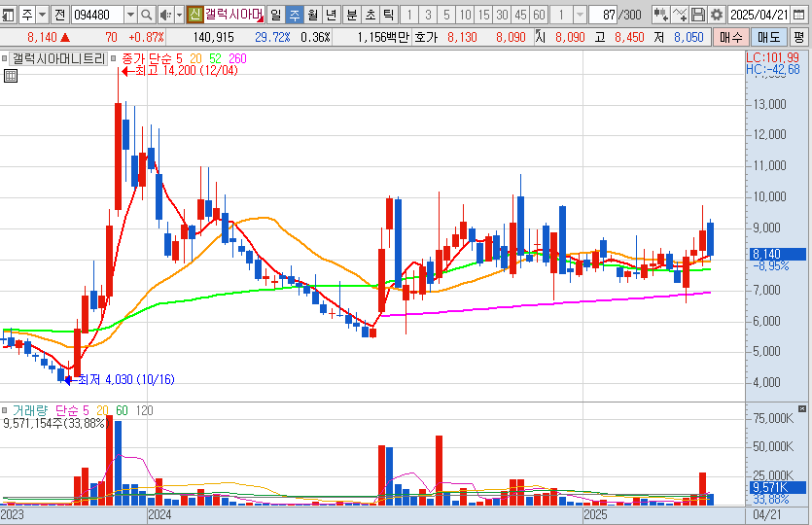Click the 최고 14,200 (12/04) marker
Screen dimensions: 812x525
tap(180, 70)
